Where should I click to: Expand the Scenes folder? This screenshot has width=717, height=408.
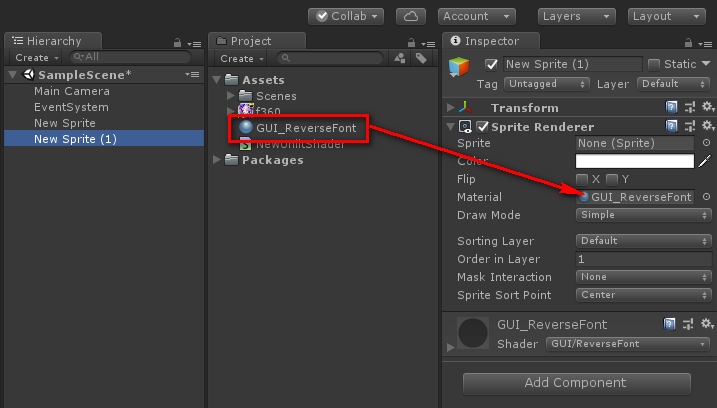point(230,96)
